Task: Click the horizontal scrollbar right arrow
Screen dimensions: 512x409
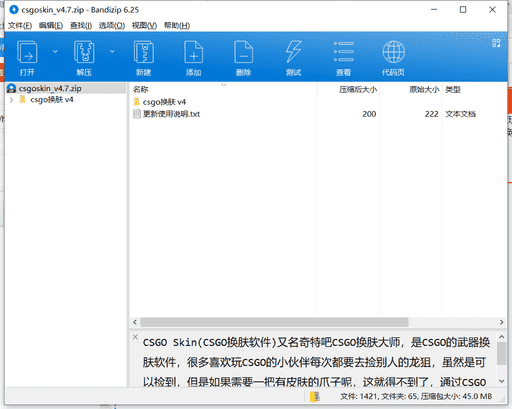Action: click(x=501, y=322)
